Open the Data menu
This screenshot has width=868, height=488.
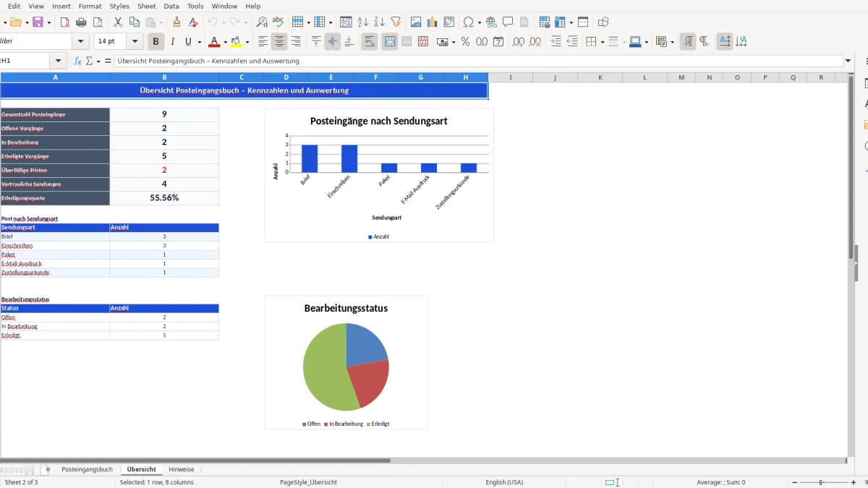[x=171, y=6]
